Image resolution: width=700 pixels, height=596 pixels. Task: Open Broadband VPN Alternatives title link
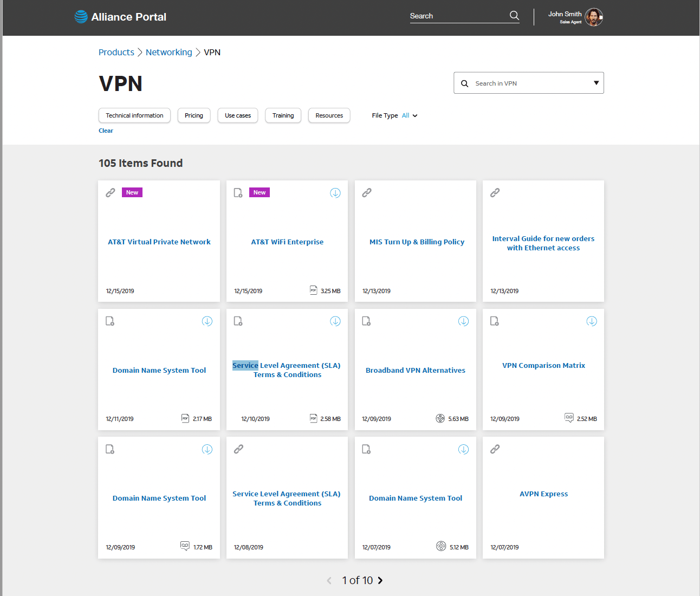416,370
